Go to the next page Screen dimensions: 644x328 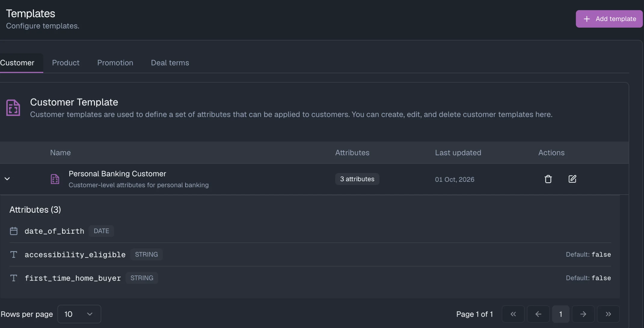click(x=583, y=314)
